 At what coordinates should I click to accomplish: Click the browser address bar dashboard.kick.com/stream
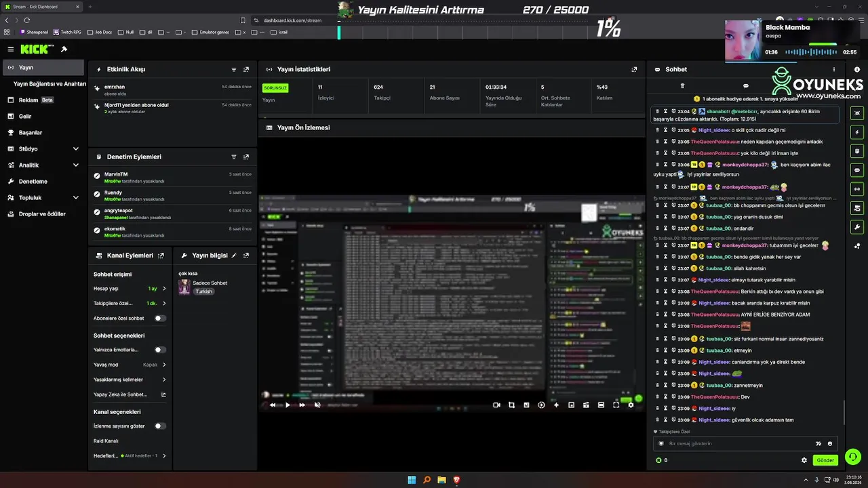[292, 20]
